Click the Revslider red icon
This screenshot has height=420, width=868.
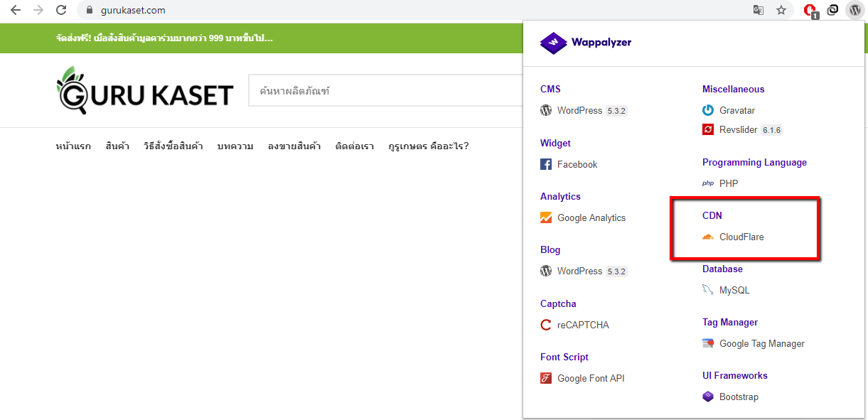click(x=708, y=130)
